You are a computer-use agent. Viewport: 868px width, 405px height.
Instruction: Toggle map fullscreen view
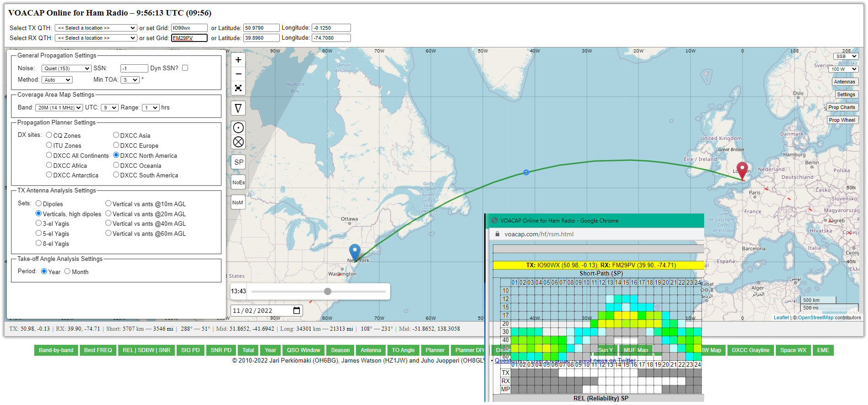tap(238, 88)
